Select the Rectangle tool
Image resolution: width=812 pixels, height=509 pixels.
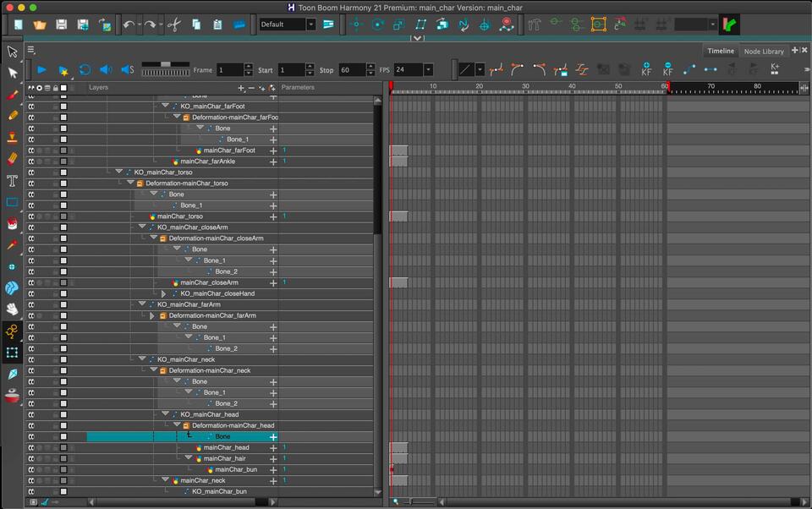(x=12, y=202)
